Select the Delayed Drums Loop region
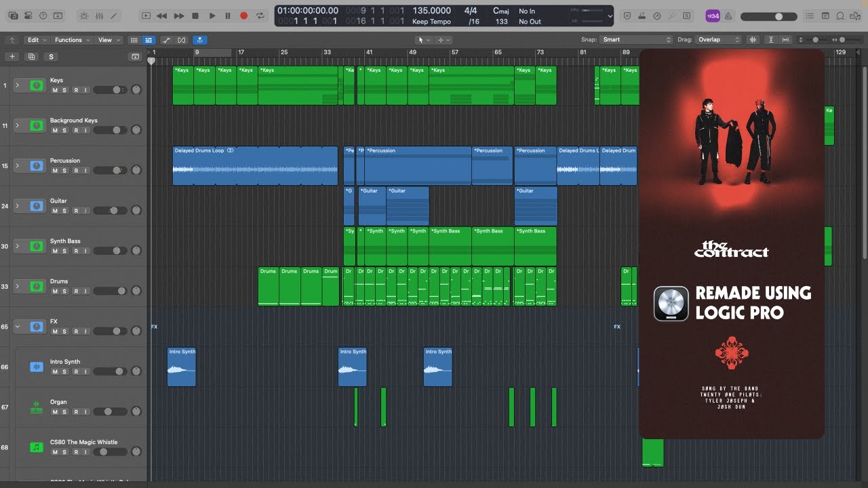The image size is (868, 488). [x=255, y=166]
